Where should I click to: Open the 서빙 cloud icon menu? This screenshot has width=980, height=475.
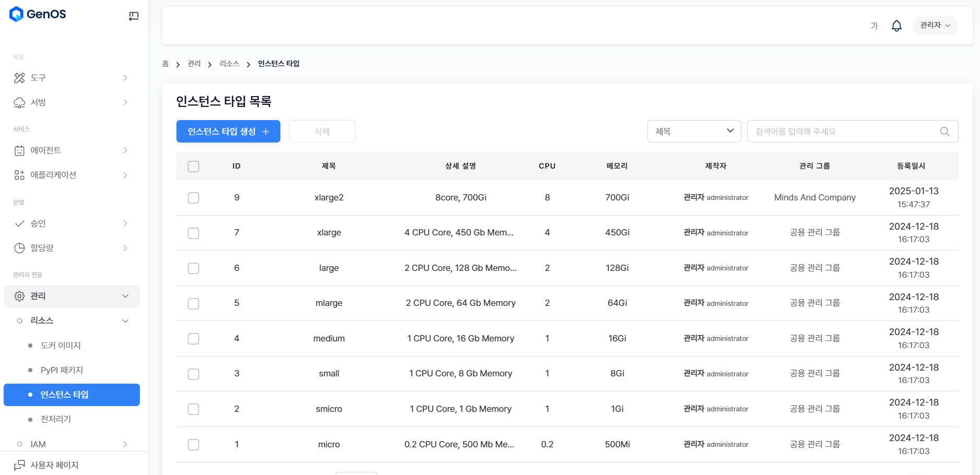pos(19,102)
